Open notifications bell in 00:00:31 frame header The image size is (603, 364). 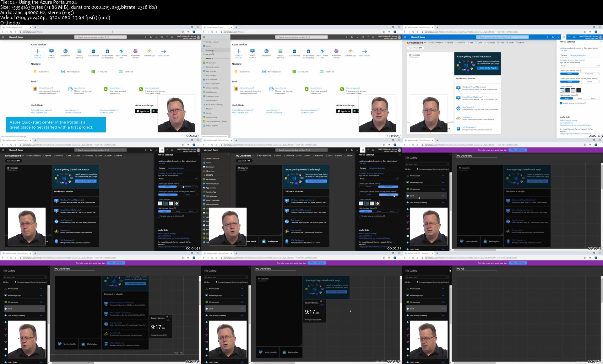(156, 37)
